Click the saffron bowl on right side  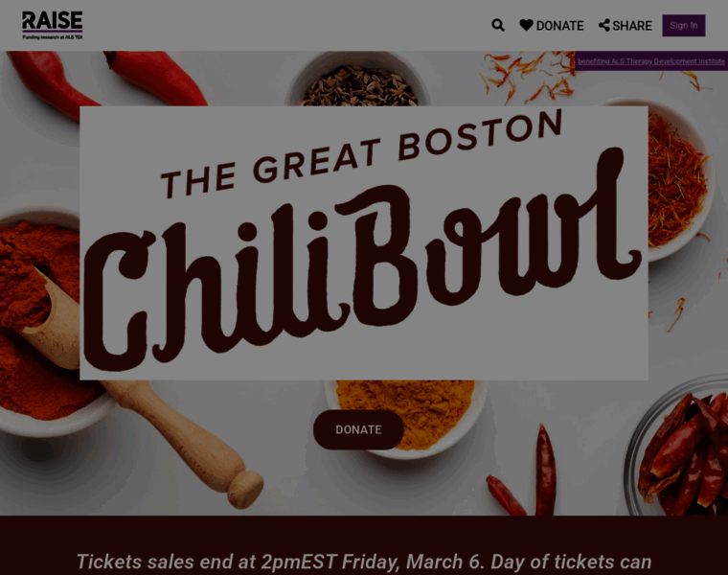[679, 179]
